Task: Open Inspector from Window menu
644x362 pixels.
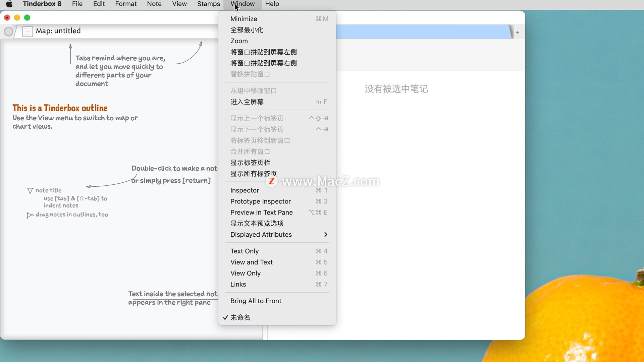Action: 277,190
